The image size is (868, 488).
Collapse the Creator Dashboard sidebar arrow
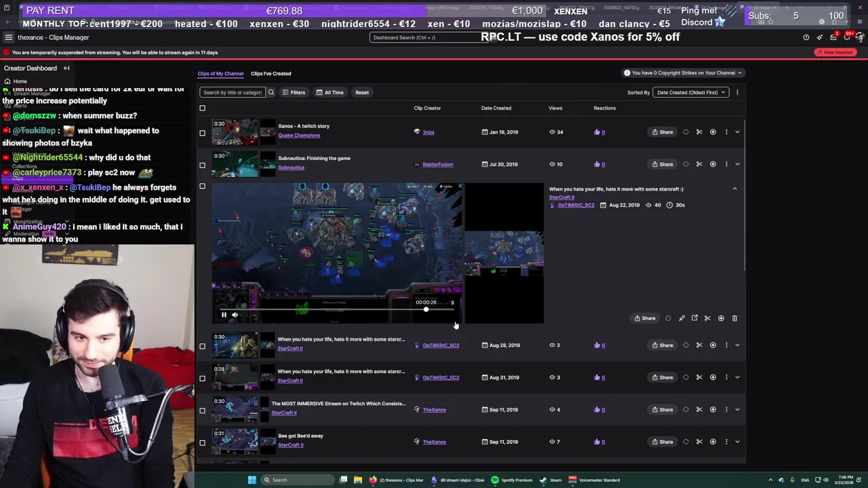(66, 68)
